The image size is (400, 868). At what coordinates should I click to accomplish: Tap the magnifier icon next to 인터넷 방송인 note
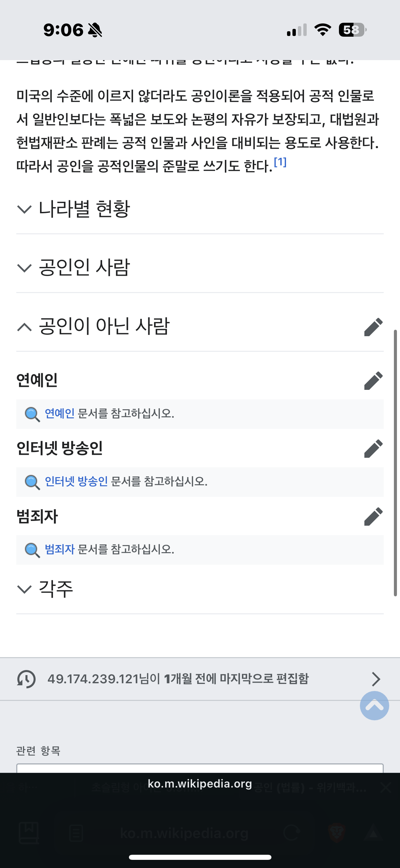(x=32, y=482)
